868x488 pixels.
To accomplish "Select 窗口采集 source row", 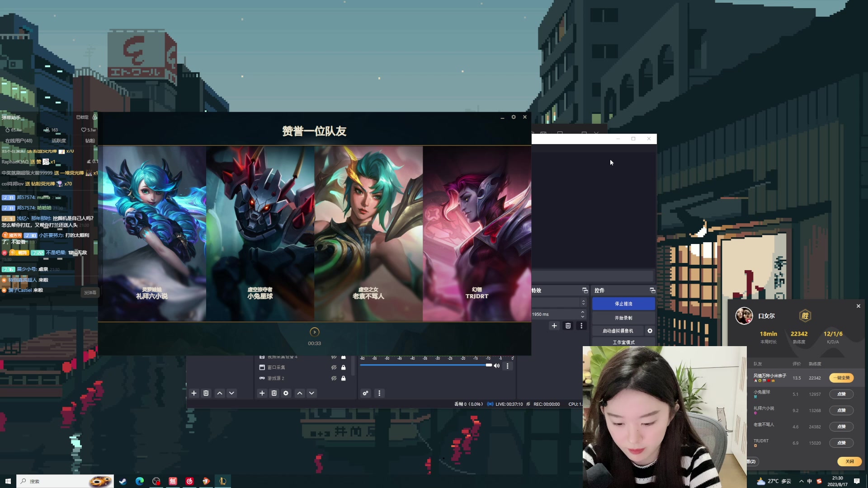I will click(303, 367).
